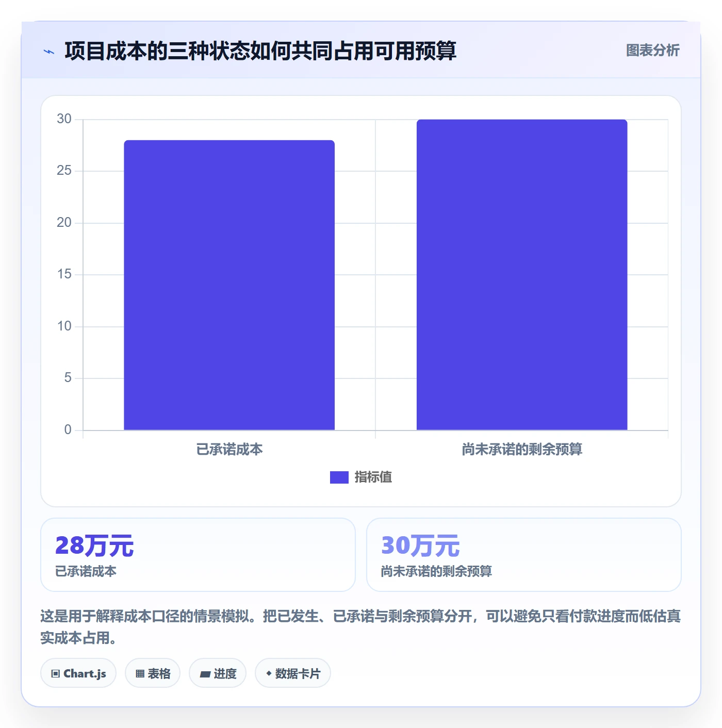Click the y-axis tick label 20
This screenshot has height=728, width=722.
click(64, 223)
